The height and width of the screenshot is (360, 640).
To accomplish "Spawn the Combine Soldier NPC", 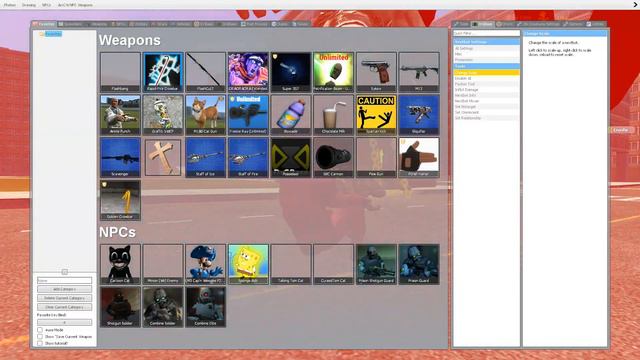I will (x=162, y=307).
